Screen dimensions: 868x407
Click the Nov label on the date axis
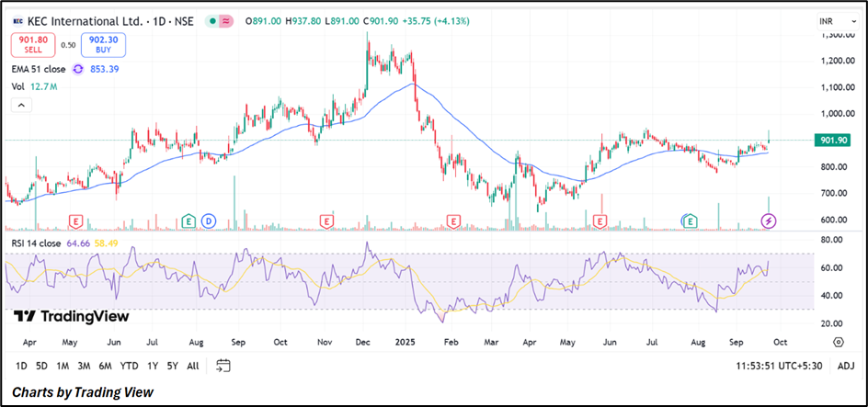point(326,342)
